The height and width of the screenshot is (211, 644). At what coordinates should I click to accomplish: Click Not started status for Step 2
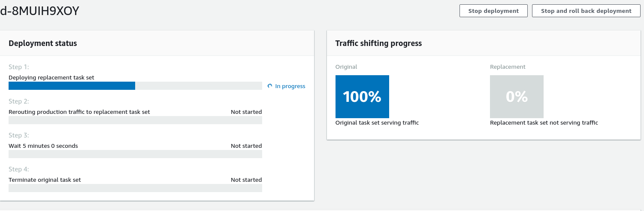tap(246, 112)
